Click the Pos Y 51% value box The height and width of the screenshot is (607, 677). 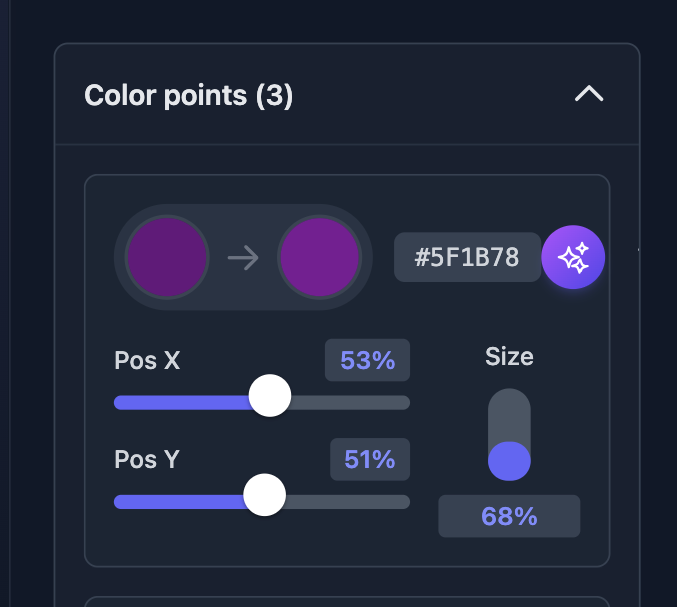[x=369, y=460]
